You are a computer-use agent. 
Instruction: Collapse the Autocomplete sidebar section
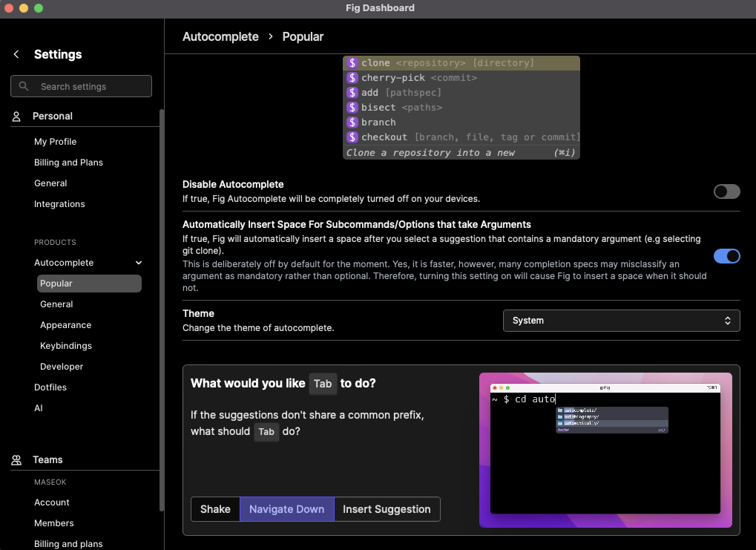[x=139, y=263]
